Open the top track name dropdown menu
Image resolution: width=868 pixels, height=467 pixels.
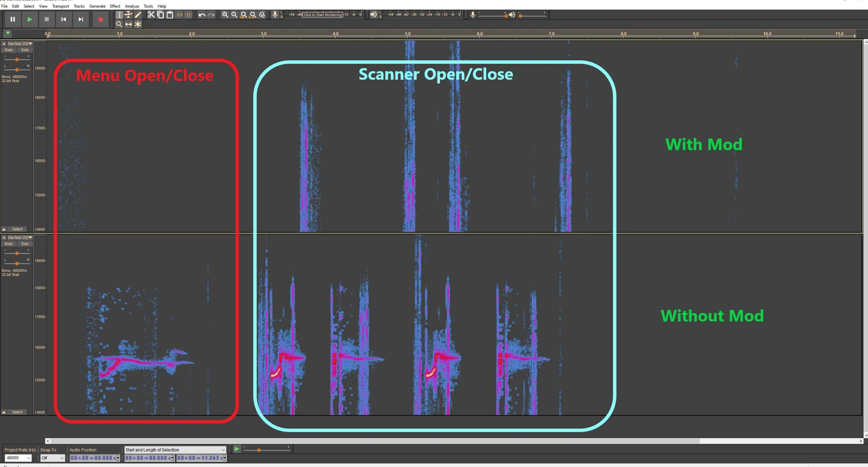[x=30, y=44]
